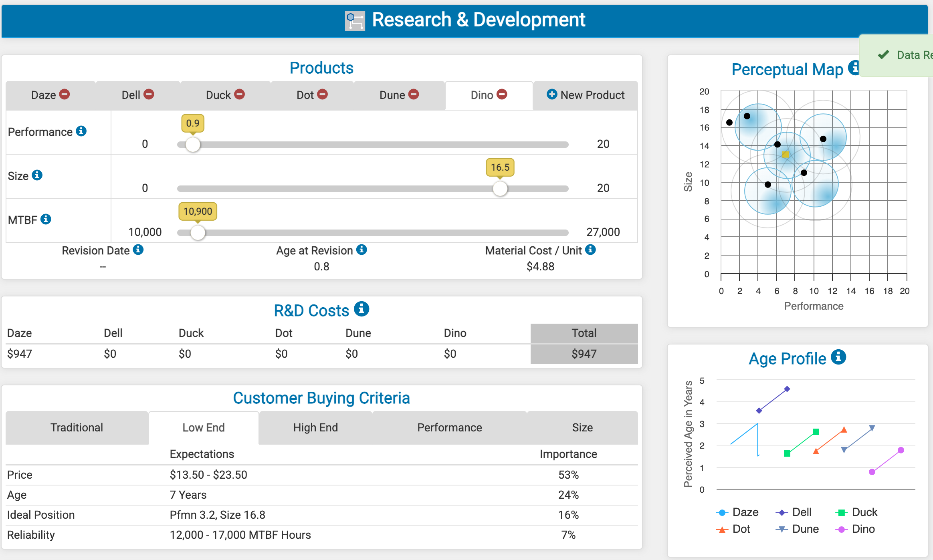Open the MTBF info icon

tap(46, 219)
